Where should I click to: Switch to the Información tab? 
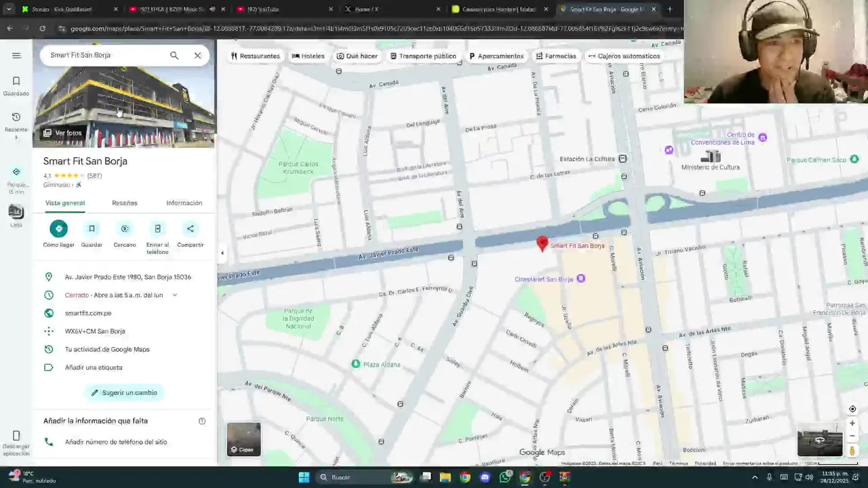[184, 203]
